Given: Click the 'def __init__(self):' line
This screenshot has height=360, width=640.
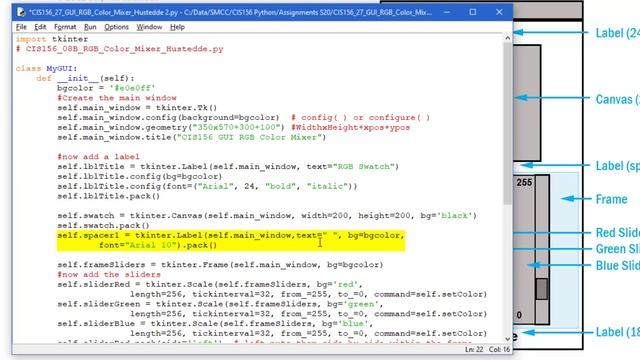Looking at the screenshot, I should (85, 78).
